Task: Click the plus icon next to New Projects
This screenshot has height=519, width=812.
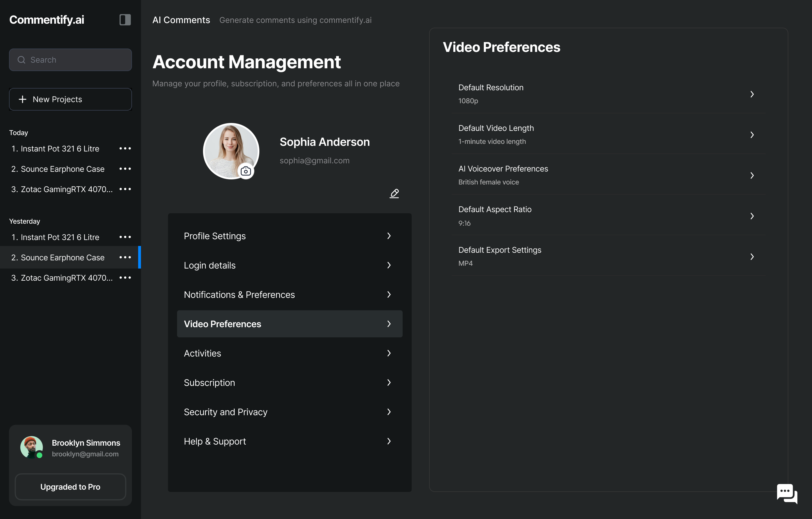Action: click(22, 99)
